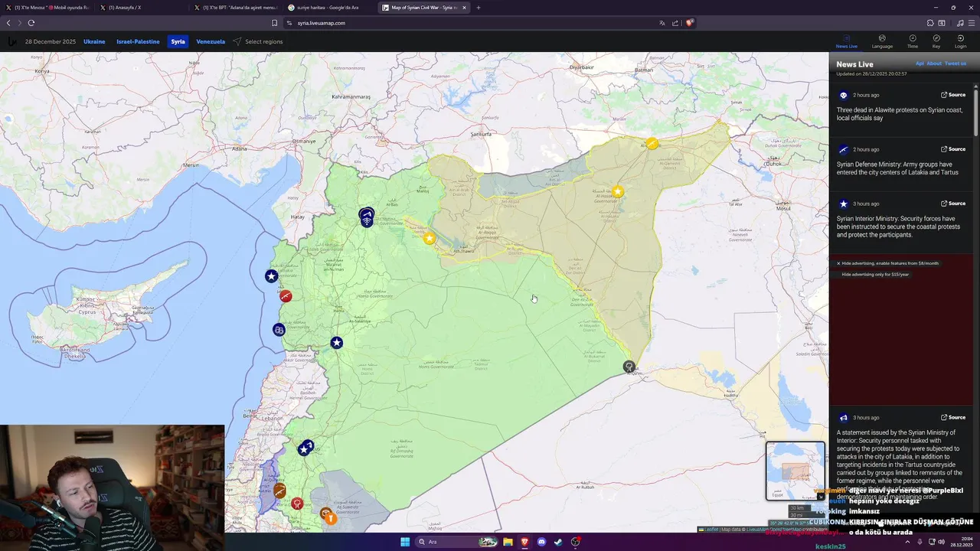The width and height of the screenshot is (980, 551).
Task: Click the Login icon
Action: point(960,41)
